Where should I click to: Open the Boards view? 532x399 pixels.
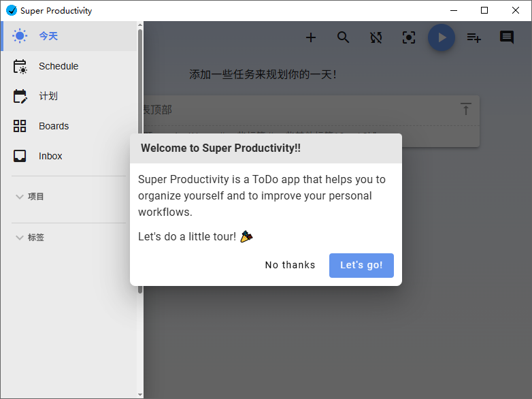69,126
